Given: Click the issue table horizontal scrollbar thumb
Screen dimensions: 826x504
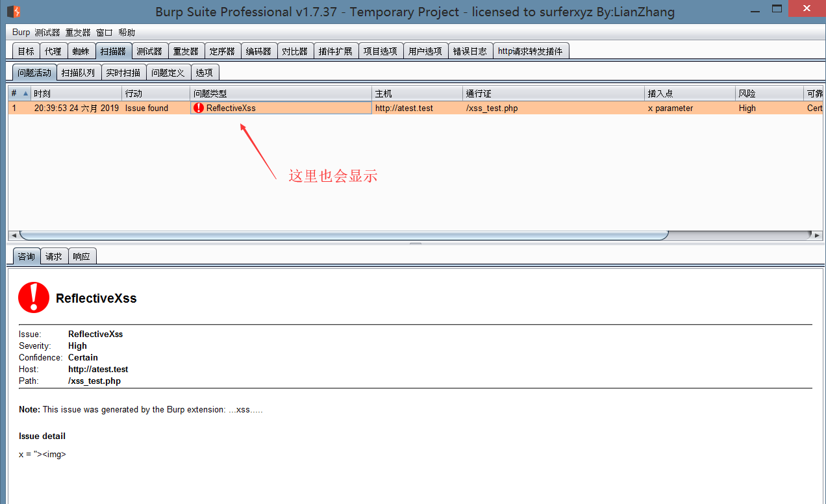Looking at the screenshot, I should click(x=344, y=235).
